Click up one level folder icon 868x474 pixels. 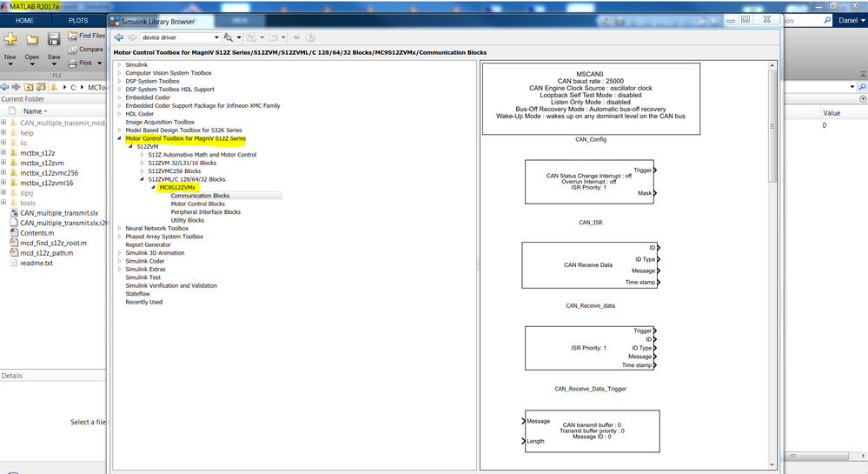coord(28,87)
